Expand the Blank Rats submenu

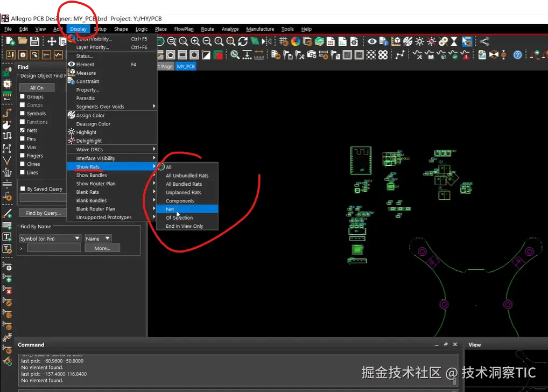pyautogui.click(x=112, y=192)
